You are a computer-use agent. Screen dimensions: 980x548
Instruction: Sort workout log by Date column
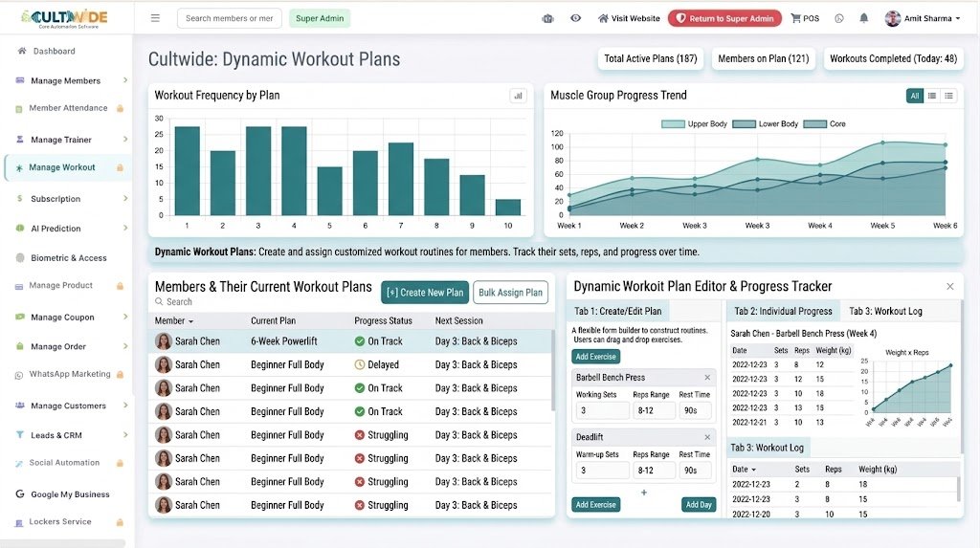tap(744, 470)
